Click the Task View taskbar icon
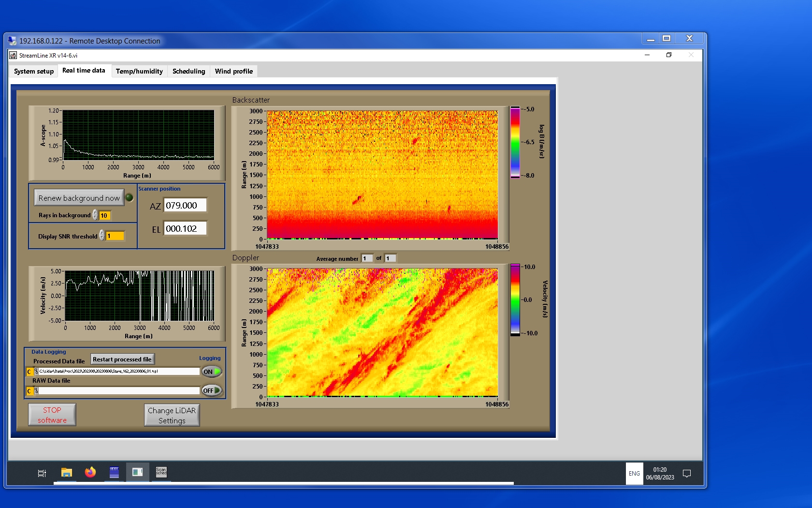The image size is (812, 508). point(42,473)
